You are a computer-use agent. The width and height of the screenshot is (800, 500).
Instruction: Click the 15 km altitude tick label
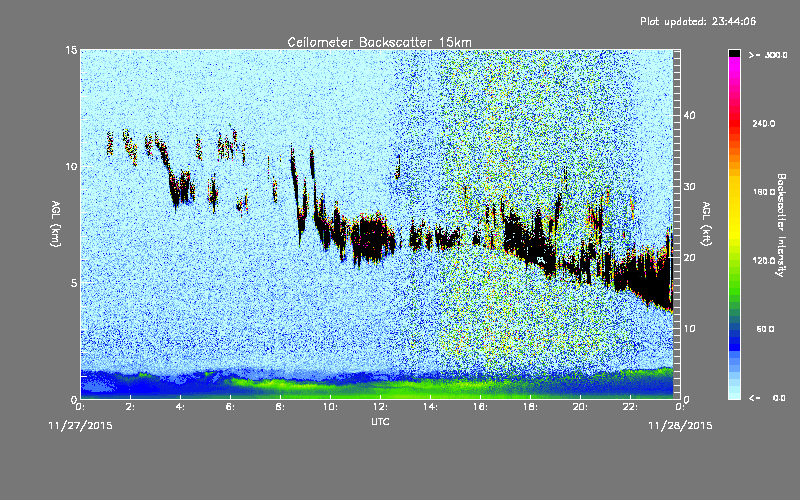click(x=71, y=50)
